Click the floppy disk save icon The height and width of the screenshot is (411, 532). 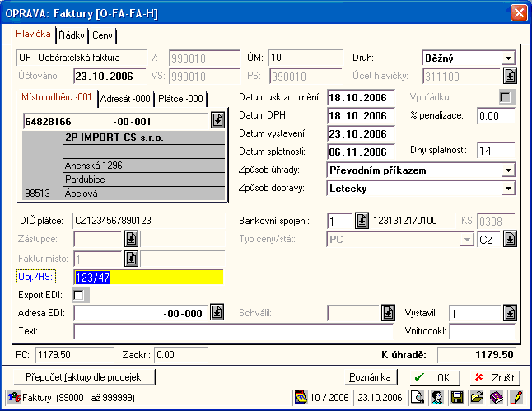(x=456, y=397)
